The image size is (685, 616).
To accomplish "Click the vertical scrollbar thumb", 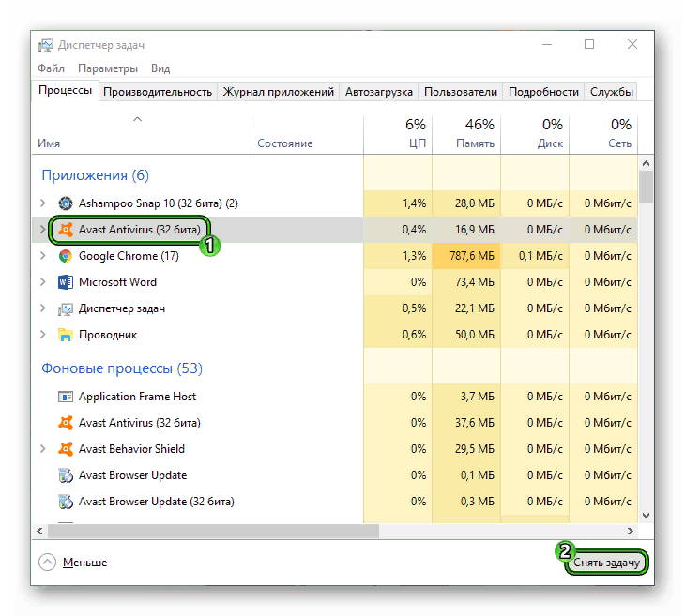I will click(646, 187).
